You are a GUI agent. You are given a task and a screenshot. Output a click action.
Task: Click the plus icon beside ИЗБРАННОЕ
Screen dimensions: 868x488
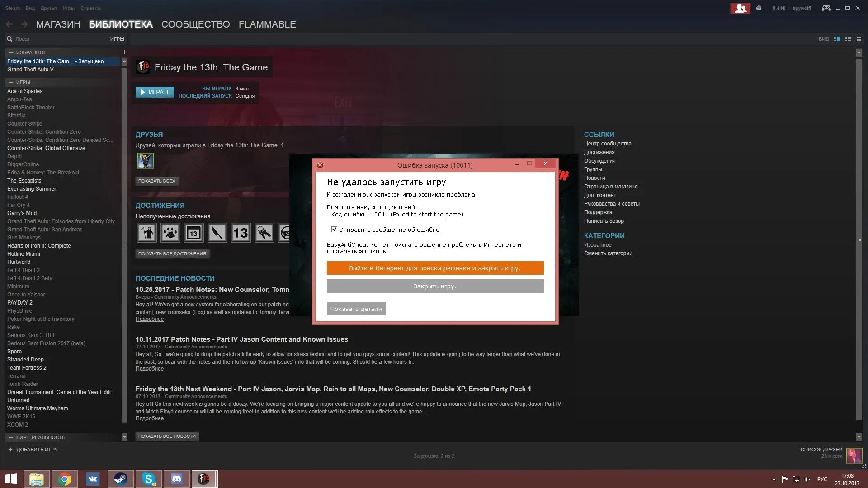pyautogui.click(x=124, y=52)
